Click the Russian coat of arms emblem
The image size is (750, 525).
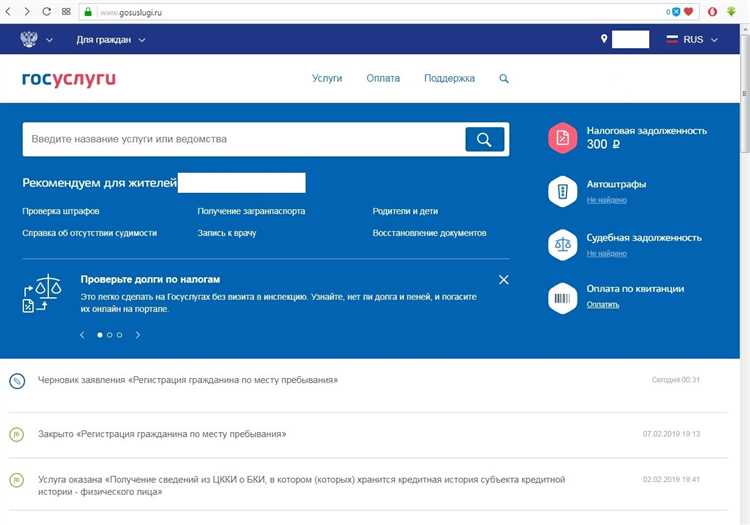[x=29, y=39]
